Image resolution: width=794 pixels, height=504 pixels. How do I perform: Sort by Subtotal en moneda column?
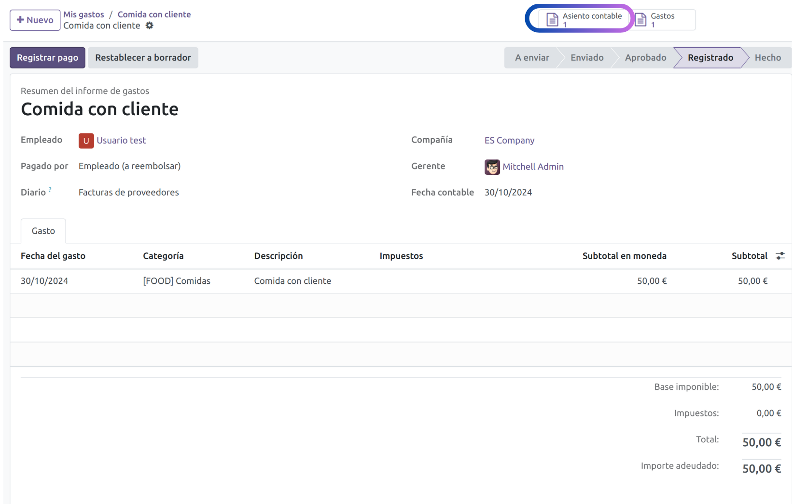pos(624,256)
